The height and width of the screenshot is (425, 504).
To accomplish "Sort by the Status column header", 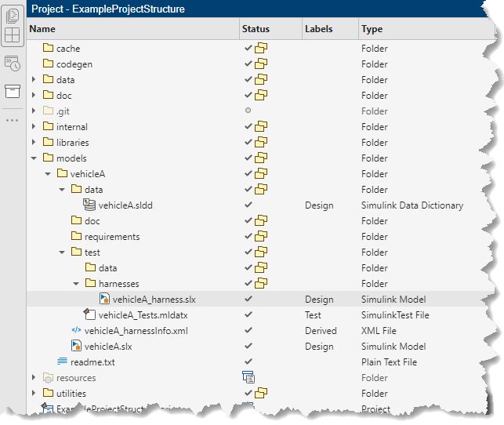I will pyautogui.click(x=256, y=29).
